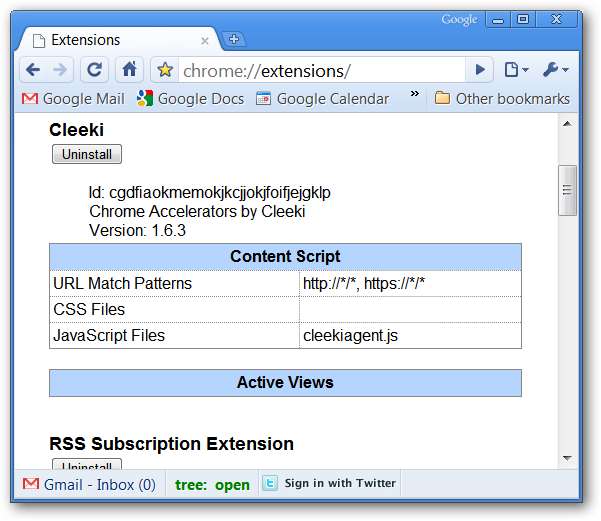
Task: Open the new tab button
Action: [x=234, y=40]
